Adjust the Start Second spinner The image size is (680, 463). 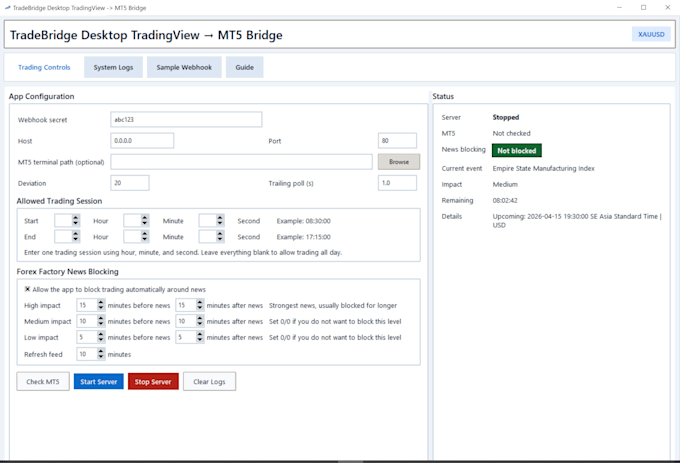pos(212,221)
